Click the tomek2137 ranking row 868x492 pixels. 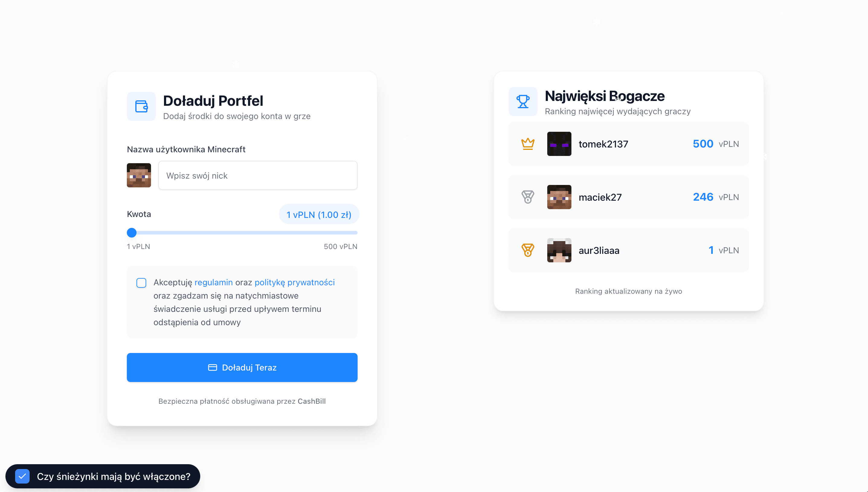click(628, 144)
